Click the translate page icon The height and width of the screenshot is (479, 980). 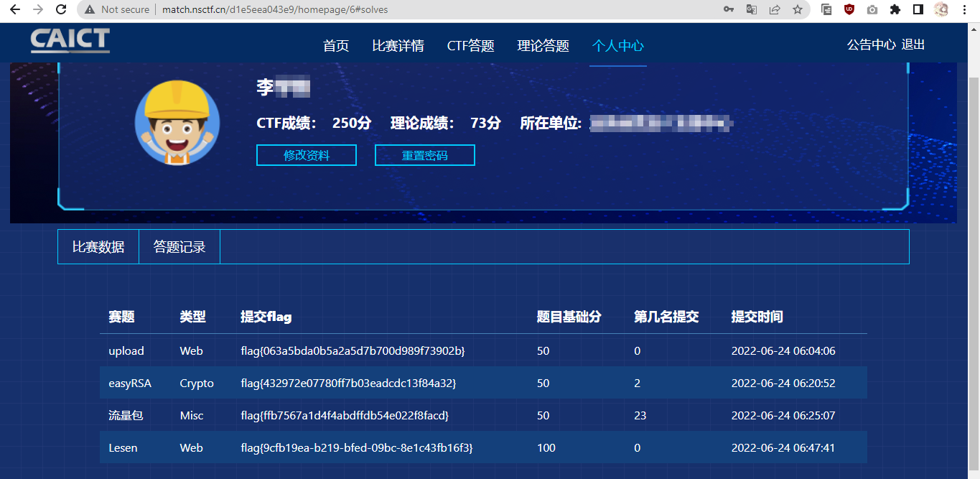(752, 9)
